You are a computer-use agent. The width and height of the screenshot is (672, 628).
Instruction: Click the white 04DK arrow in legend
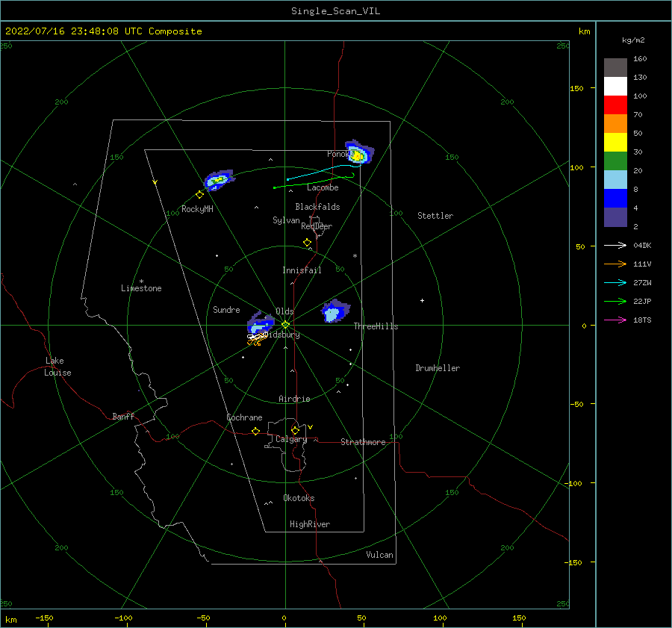(615, 245)
